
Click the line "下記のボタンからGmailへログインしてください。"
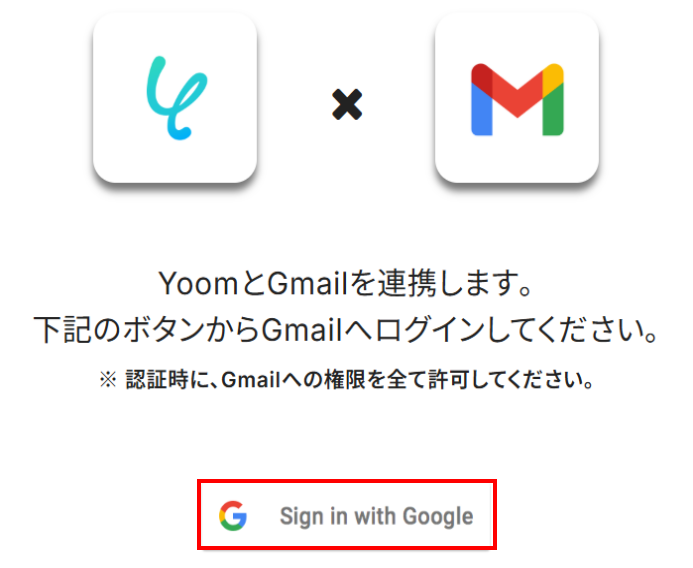(347, 330)
